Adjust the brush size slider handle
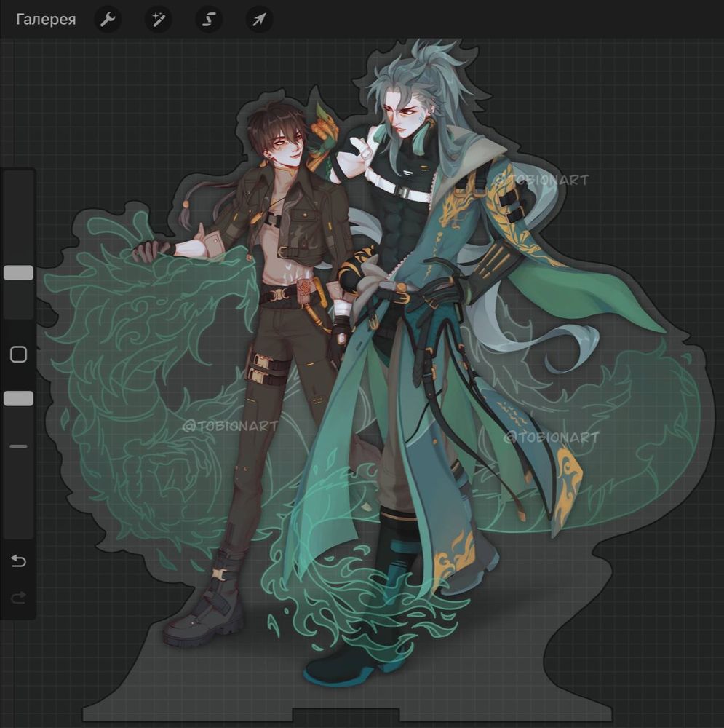This screenshot has height=728, width=724. click(19, 273)
